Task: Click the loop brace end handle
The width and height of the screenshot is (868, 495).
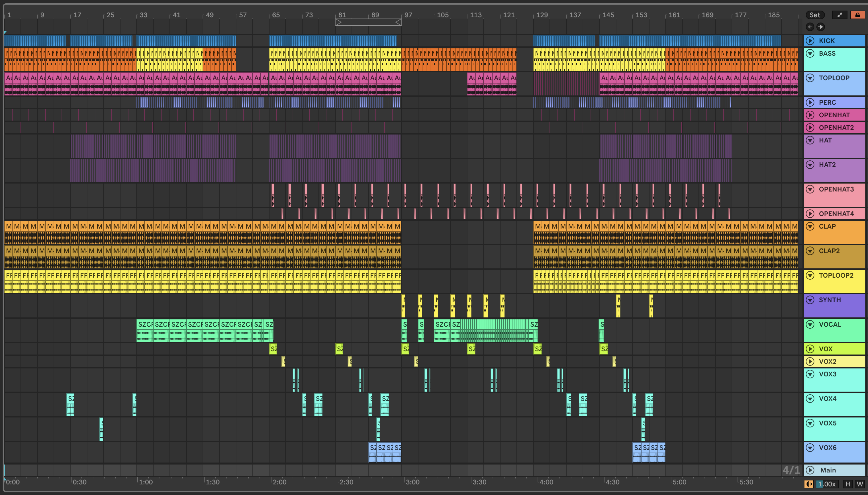Action: tap(399, 22)
